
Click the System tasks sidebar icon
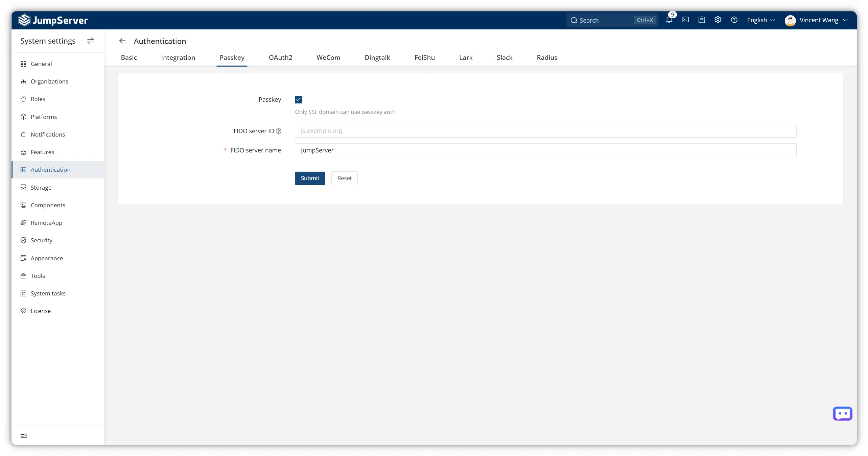[x=23, y=293]
